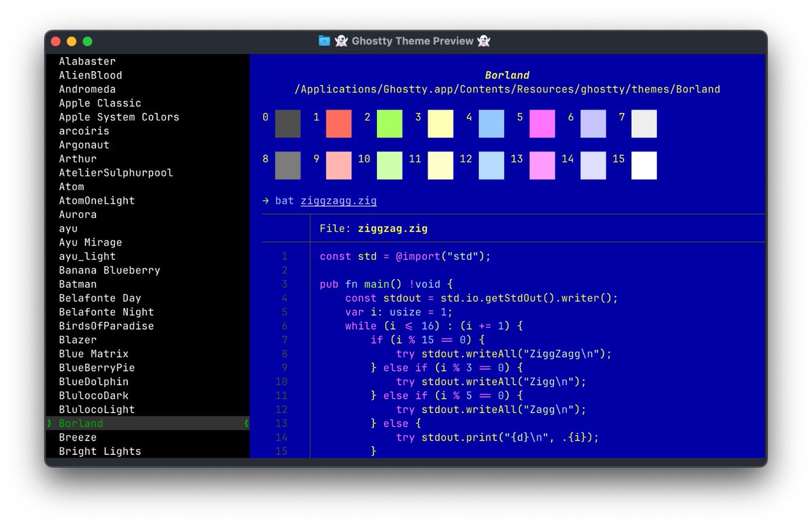The width and height of the screenshot is (812, 526).
Task: Pick the Argonaut theme
Action: click(84, 145)
